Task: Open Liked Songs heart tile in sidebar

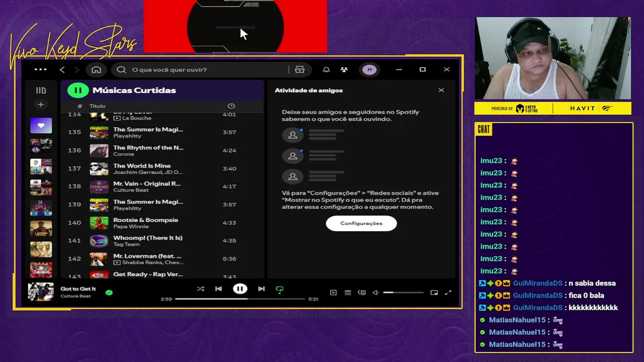Action: click(x=41, y=125)
